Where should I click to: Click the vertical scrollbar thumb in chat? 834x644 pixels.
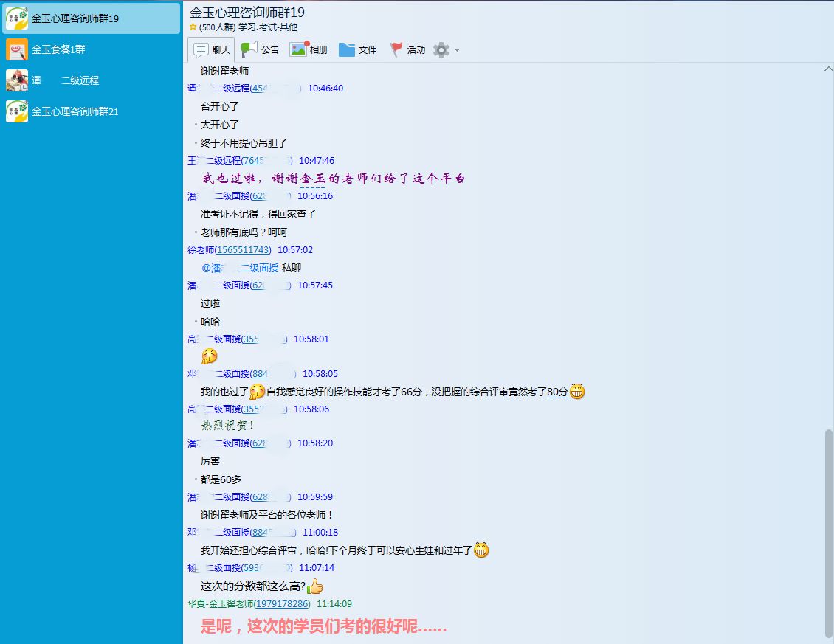(828, 531)
